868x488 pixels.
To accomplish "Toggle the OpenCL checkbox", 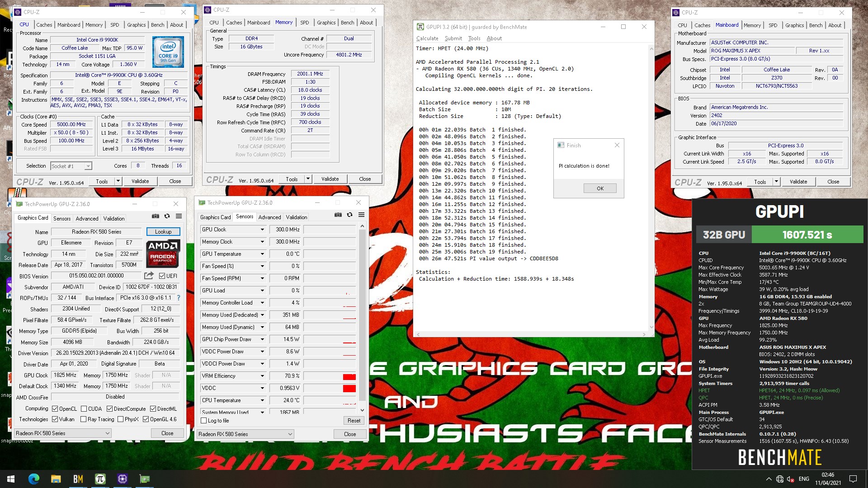I will point(55,408).
